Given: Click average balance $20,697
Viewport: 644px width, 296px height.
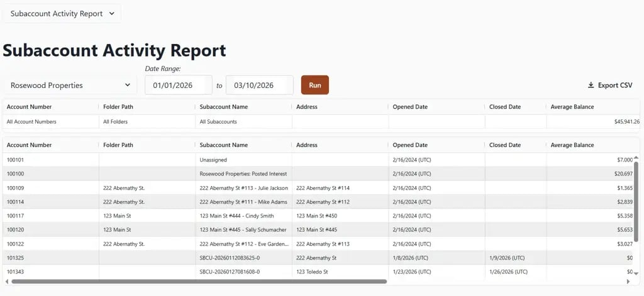Looking at the screenshot, I should [623, 174].
